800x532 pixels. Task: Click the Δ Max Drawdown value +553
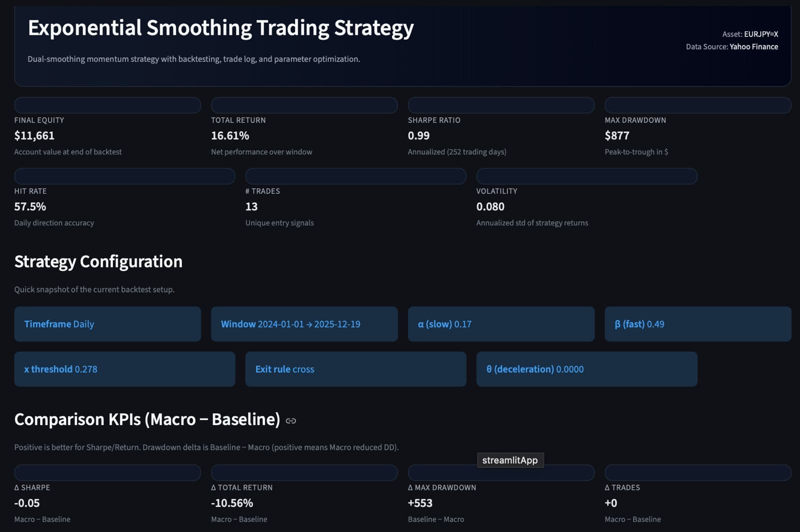(420, 504)
